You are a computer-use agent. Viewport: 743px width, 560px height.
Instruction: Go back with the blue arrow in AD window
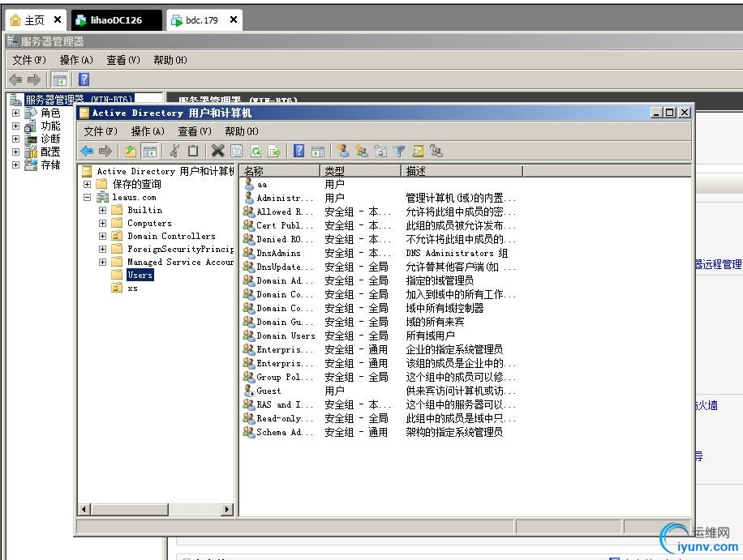click(x=87, y=151)
